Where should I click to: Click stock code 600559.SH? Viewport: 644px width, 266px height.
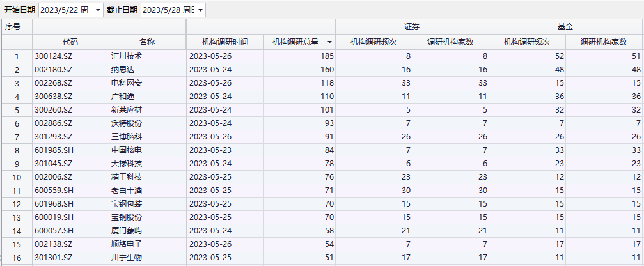coord(54,191)
